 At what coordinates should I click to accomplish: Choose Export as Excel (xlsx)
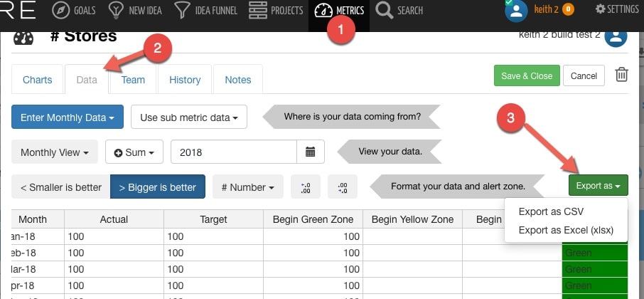pyautogui.click(x=566, y=230)
